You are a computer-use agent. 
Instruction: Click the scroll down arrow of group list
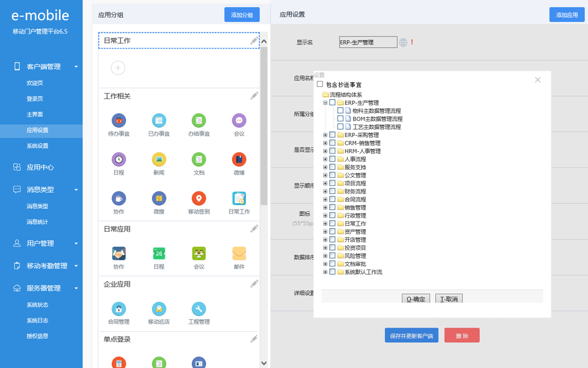[x=264, y=363]
